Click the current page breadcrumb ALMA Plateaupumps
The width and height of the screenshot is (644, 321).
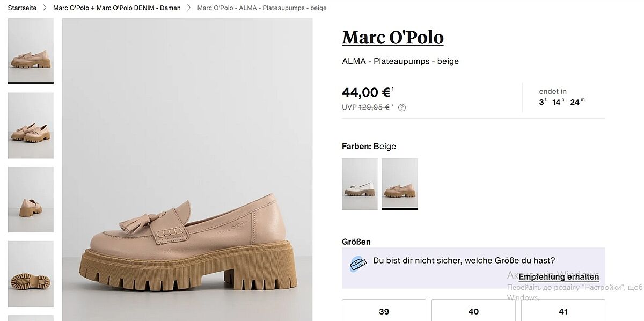coord(262,8)
